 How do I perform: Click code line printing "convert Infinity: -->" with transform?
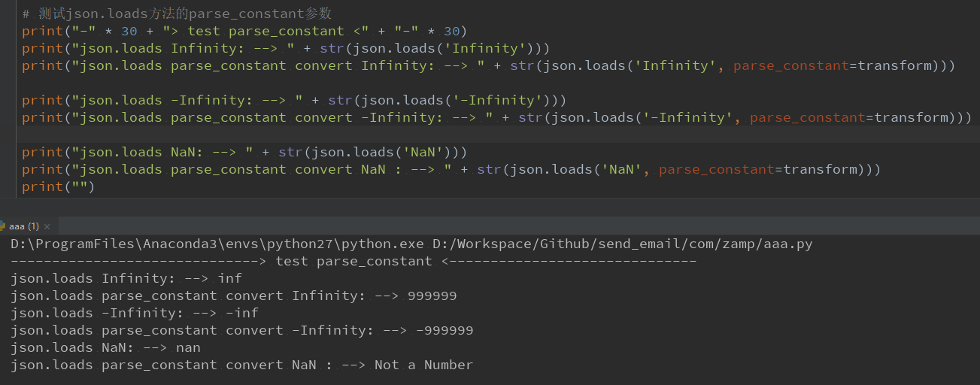[x=488, y=65]
